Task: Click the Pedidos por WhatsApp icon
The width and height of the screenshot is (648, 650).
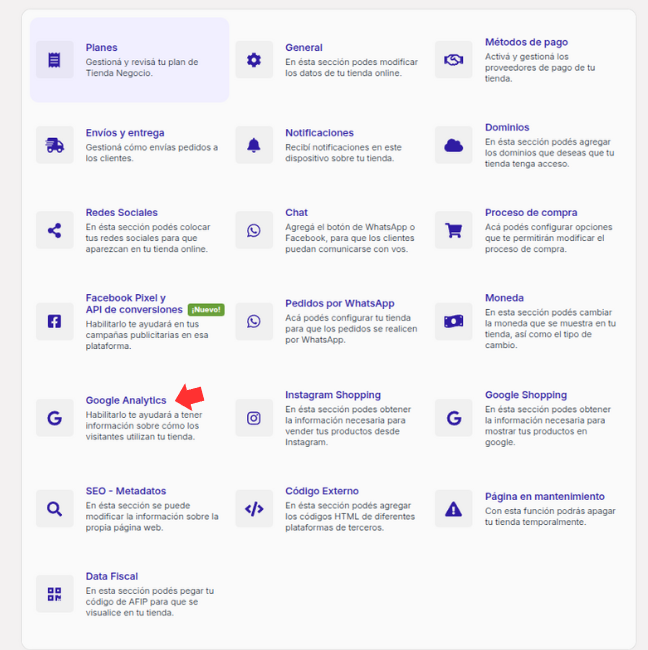Action: (254, 321)
